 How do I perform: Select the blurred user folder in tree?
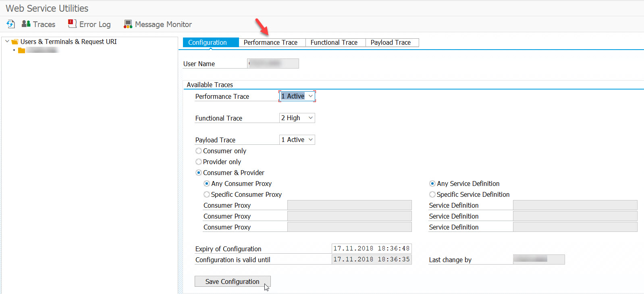coord(38,50)
